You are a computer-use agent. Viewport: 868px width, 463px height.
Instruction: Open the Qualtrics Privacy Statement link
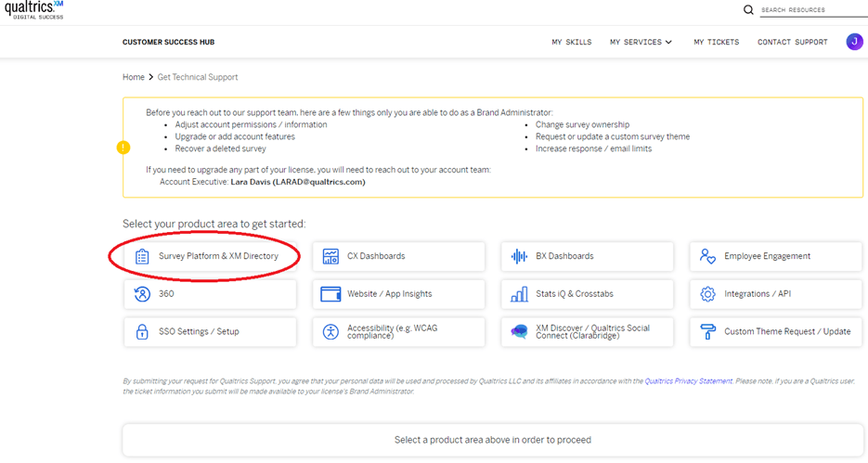point(688,381)
